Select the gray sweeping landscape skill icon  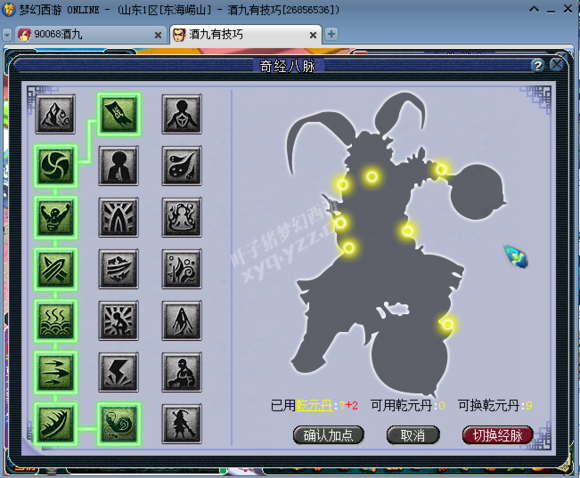click(x=118, y=269)
